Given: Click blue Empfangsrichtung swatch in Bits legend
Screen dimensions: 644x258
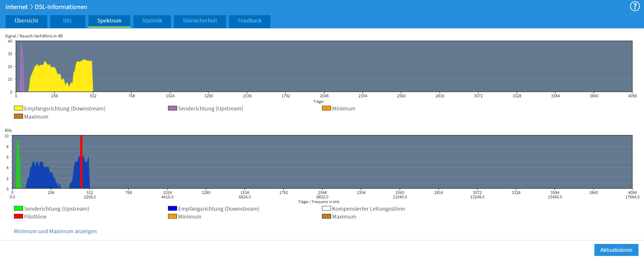Looking at the screenshot, I should [172, 208].
